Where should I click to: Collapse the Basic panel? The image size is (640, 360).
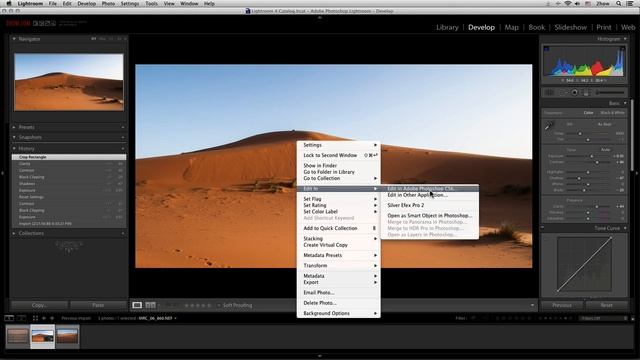pos(625,103)
